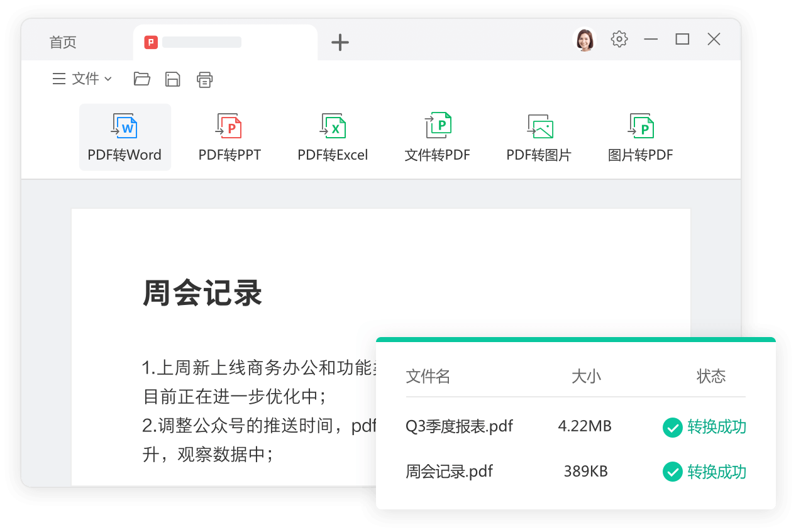Select the PDF转Word conversion tool
The width and height of the screenshot is (796, 532).
click(x=124, y=137)
